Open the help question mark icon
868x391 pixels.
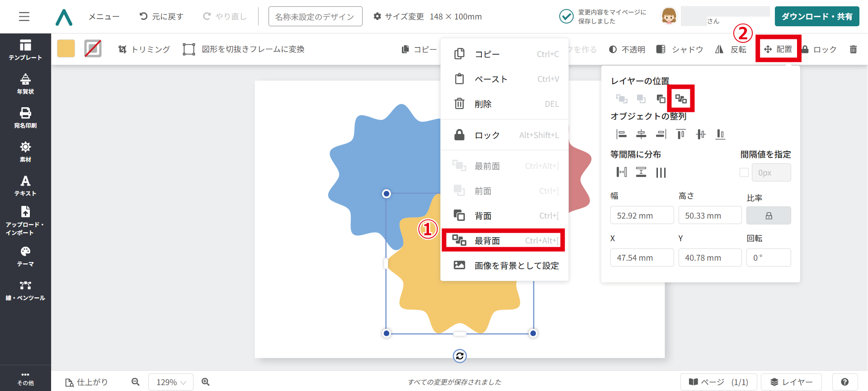point(844,382)
